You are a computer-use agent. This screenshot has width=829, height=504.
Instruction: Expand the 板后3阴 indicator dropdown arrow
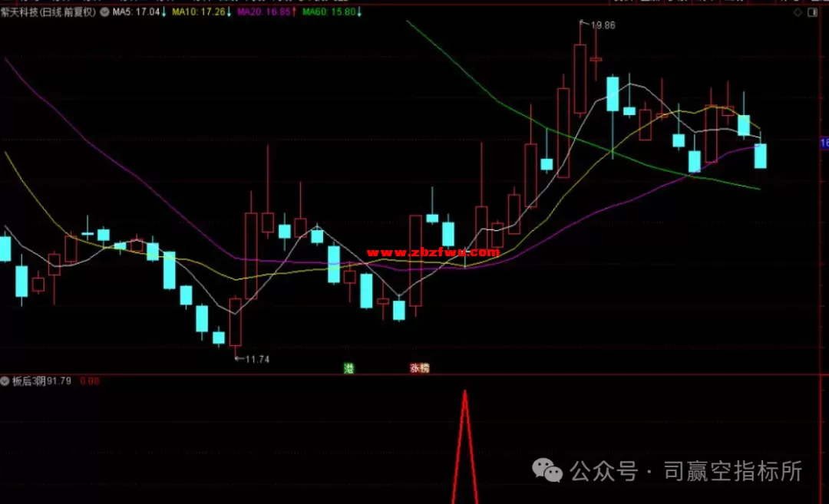5,381
